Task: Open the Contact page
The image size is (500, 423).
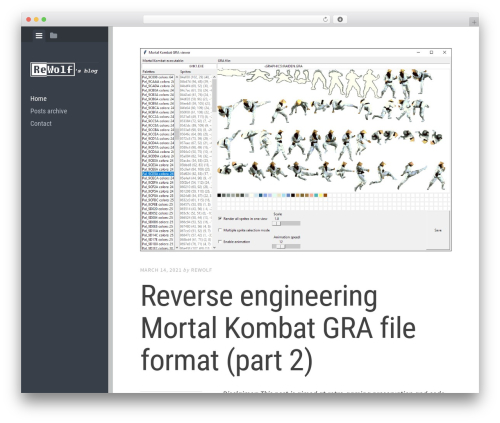Action: pos(41,124)
